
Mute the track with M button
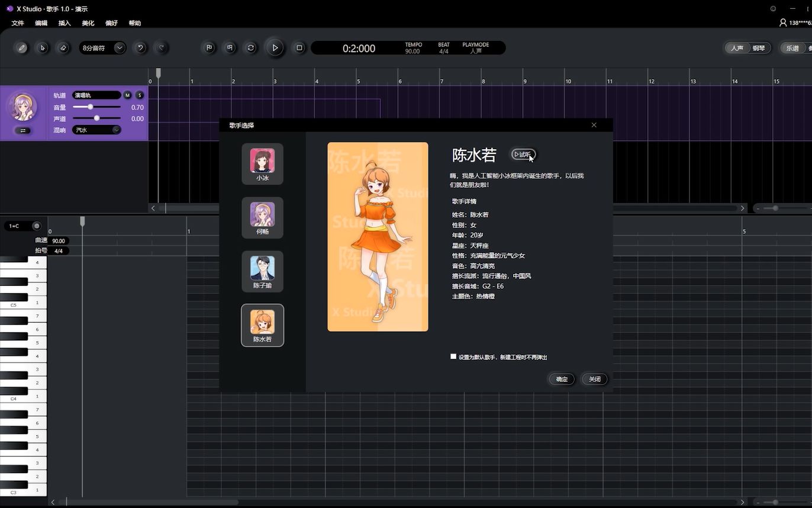(127, 95)
